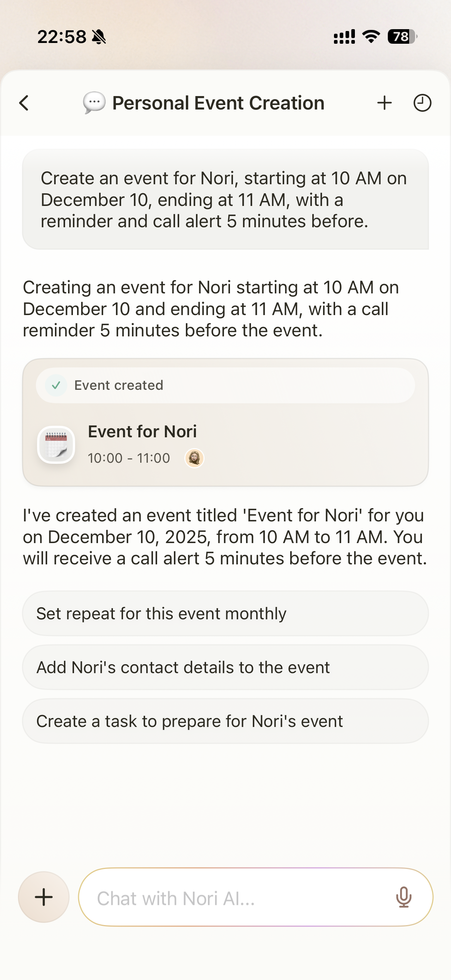Tap the 10:00 - 11:00 event time
Screen dimensions: 451x980
[x=129, y=458]
